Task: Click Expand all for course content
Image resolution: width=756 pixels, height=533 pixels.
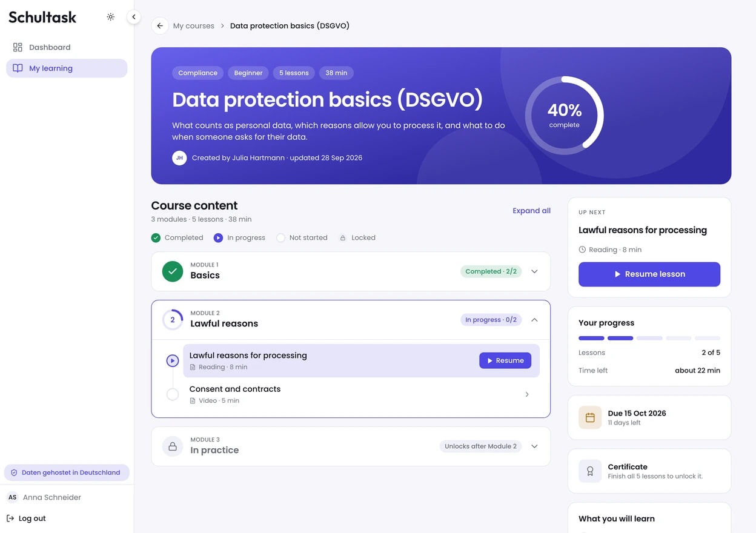Action: (x=531, y=211)
